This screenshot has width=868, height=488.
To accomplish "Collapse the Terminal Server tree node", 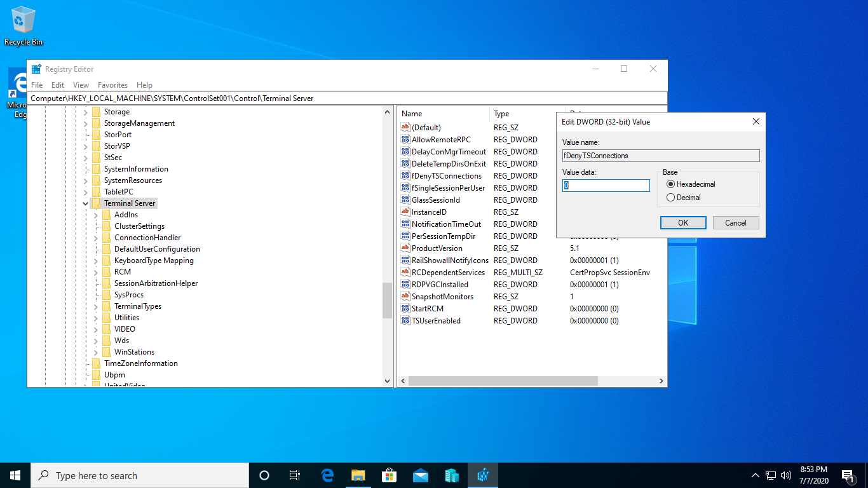I will pyautogui.click(x=86, y=203).
